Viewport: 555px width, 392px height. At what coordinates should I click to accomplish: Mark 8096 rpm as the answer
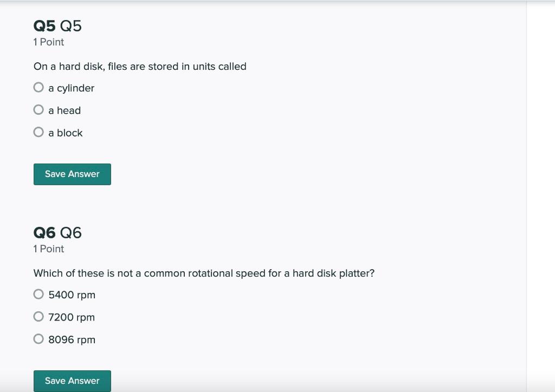point(38,339)
